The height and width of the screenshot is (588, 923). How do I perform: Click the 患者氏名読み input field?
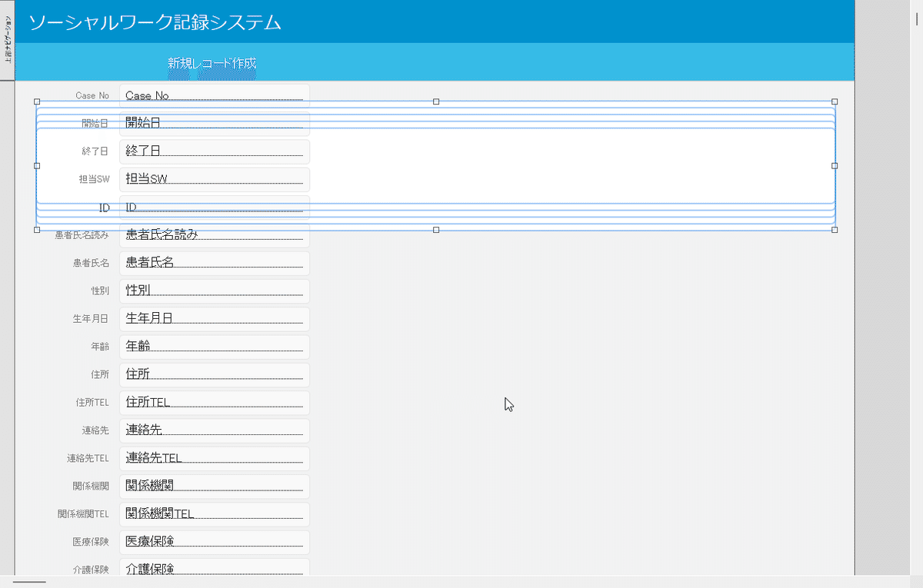tap(215, 235)
